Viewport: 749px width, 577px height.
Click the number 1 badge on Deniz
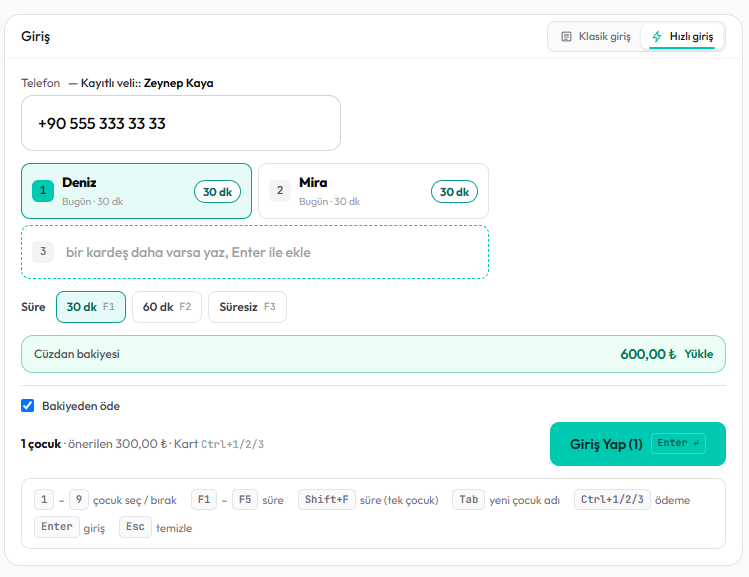pos(43,191)
